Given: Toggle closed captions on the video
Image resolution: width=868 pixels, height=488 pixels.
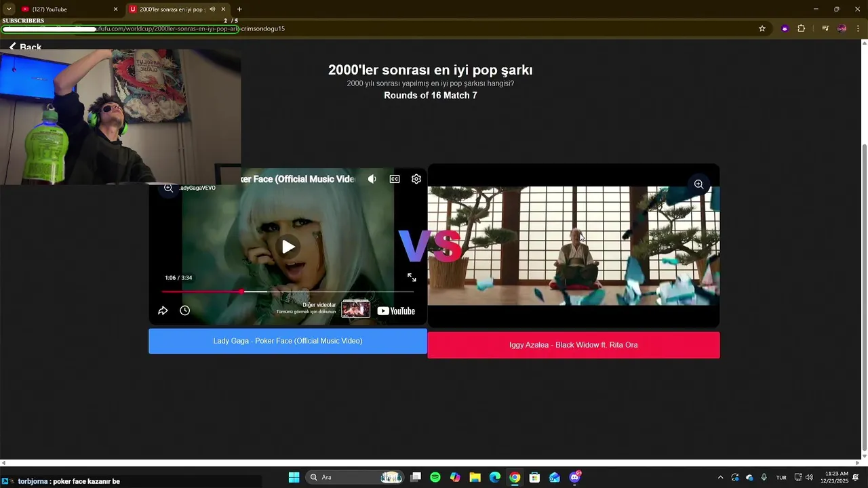Looking at the screenshot, I should (x=395, y=179).
